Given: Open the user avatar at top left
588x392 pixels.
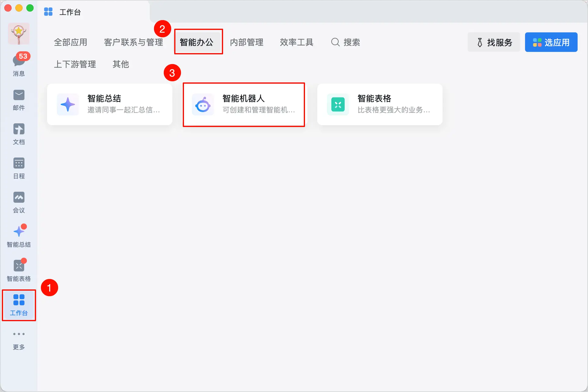Looking at the screenshot, I should click(x=19, y=34).
